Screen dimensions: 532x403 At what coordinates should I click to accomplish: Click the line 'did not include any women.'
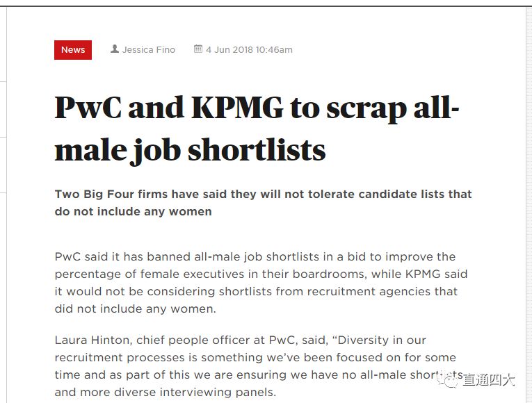[x=136, y=309]
